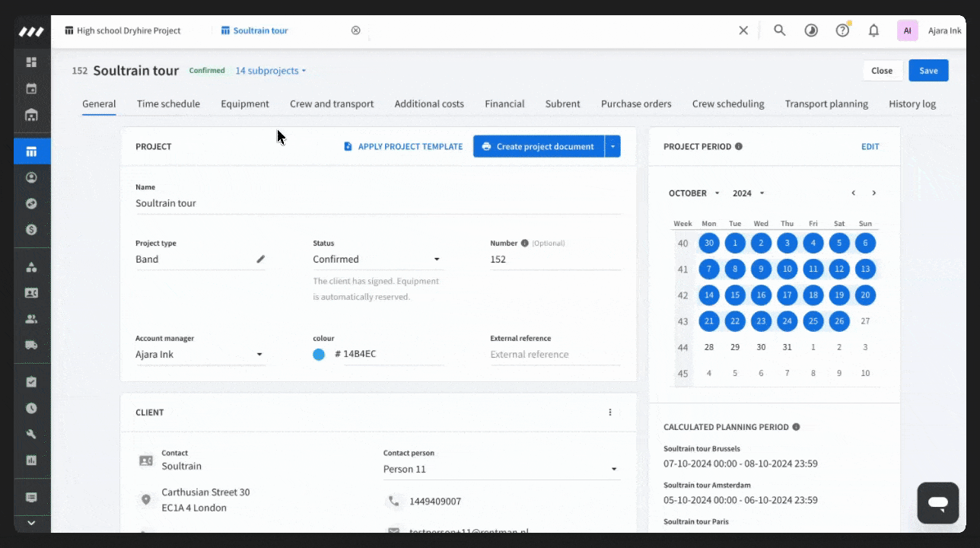Click Apply Project Template

(403, 147)
